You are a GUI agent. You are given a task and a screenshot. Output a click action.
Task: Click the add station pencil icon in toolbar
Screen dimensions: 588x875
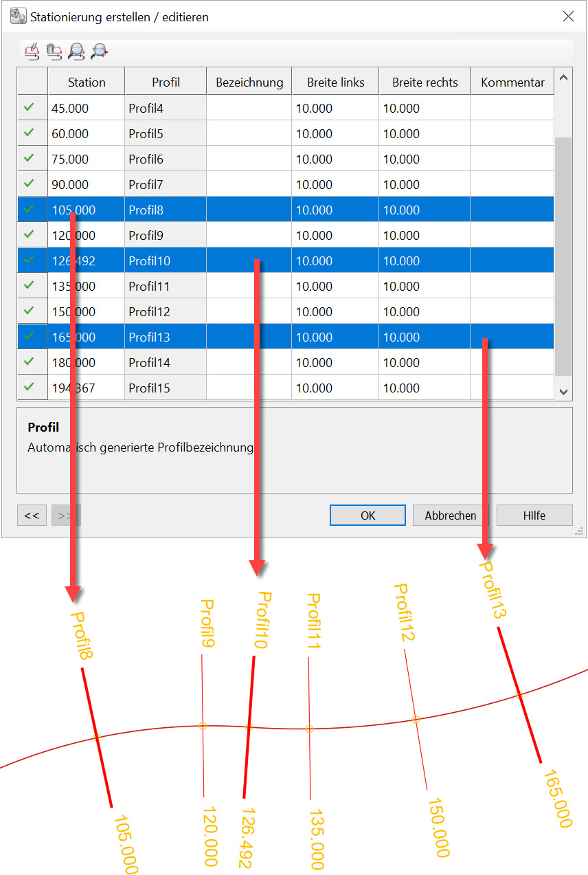[32, 50]
